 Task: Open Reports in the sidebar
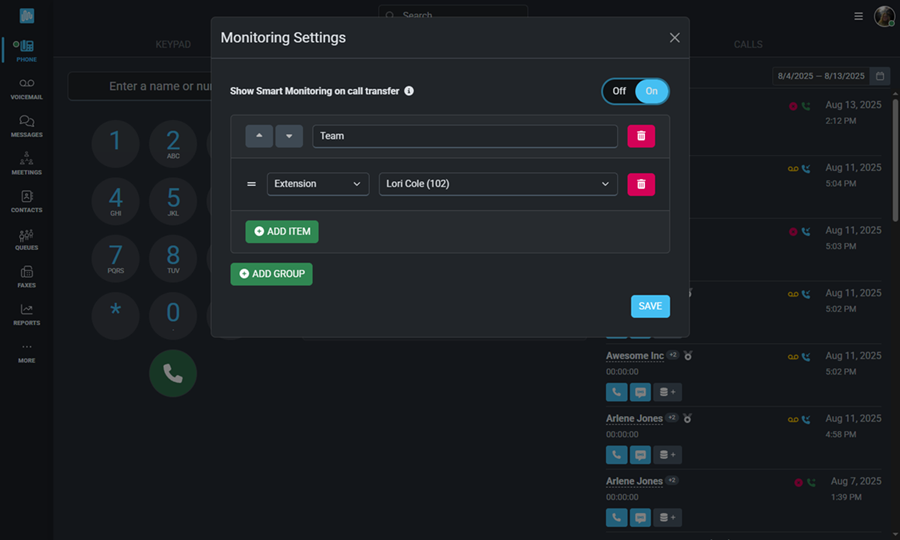(26, 314)
